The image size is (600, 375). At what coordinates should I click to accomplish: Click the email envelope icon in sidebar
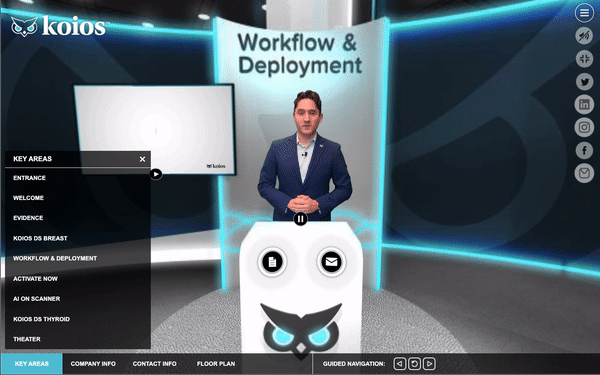584,173
